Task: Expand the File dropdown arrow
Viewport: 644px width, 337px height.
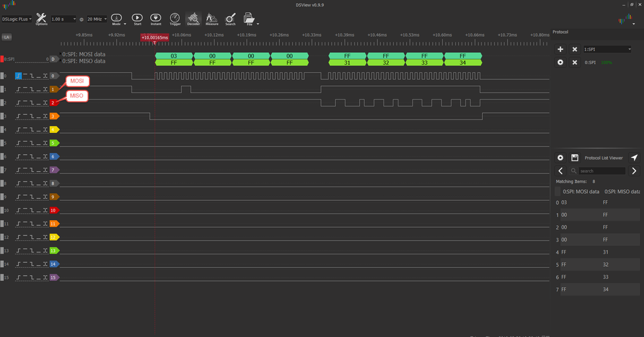Action: 258,24
